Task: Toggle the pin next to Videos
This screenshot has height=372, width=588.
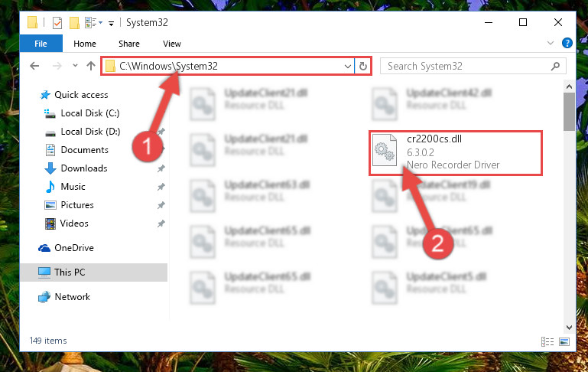Action: [x=161, y=224]
